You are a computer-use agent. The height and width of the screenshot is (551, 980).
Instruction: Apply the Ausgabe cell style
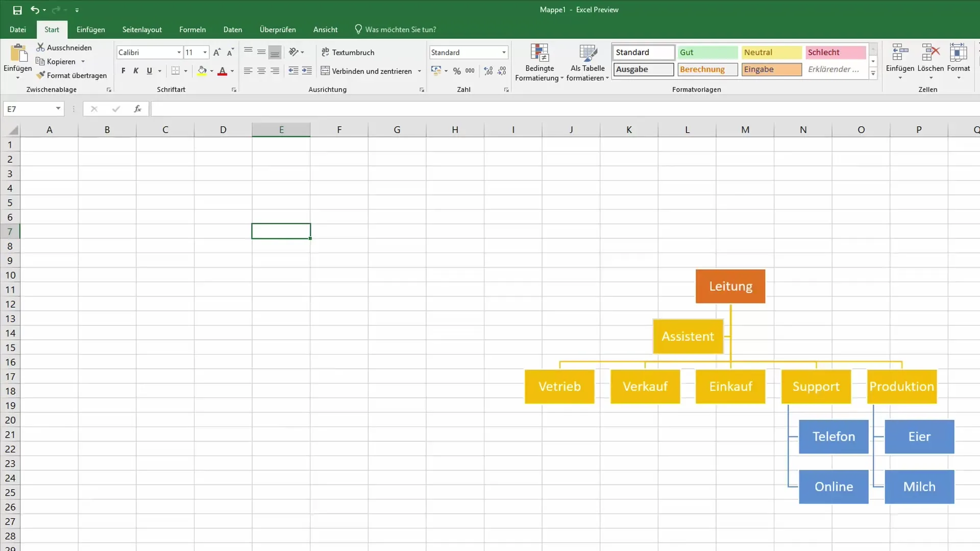[x=644, y=69]
